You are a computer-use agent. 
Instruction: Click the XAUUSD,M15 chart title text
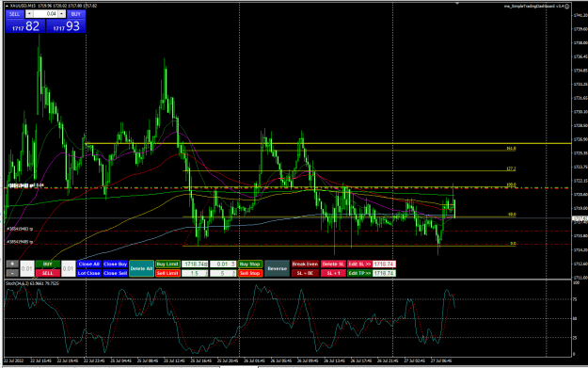23,6
